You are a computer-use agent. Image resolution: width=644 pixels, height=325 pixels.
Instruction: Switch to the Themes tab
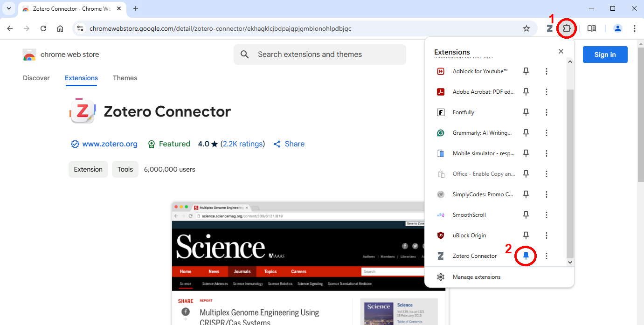[125, 78]
